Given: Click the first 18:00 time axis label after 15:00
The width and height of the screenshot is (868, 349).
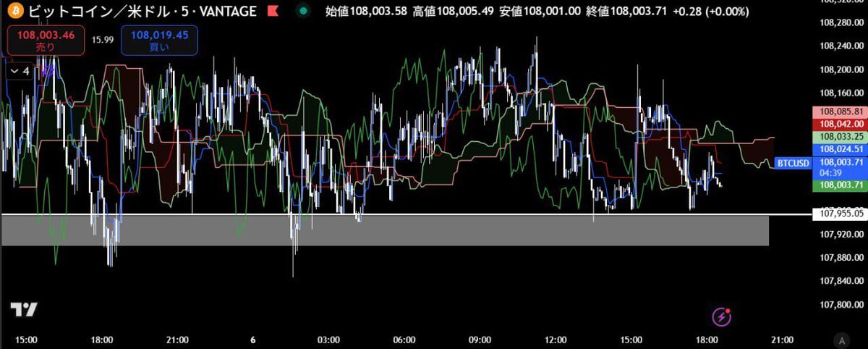Looking at the screenshot, I should coord(102,340).
